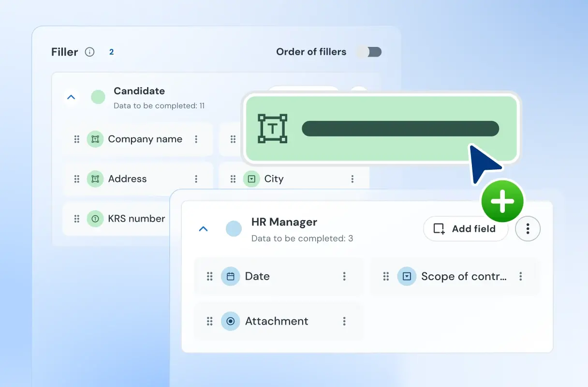Click the Address text field icon
The image size is (588, 387).
pos(95,179)
